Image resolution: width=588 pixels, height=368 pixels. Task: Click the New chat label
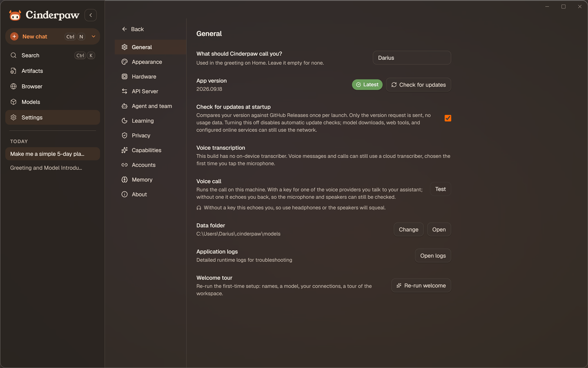[35, 36]
